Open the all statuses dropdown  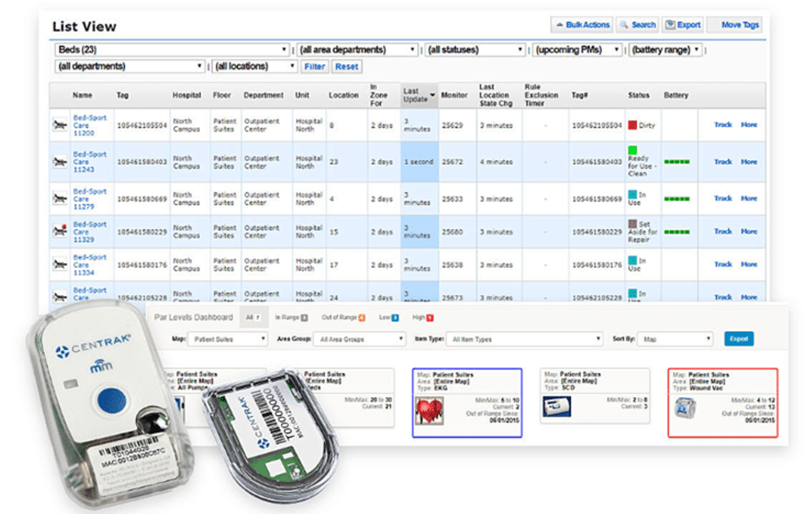[475, 50]
